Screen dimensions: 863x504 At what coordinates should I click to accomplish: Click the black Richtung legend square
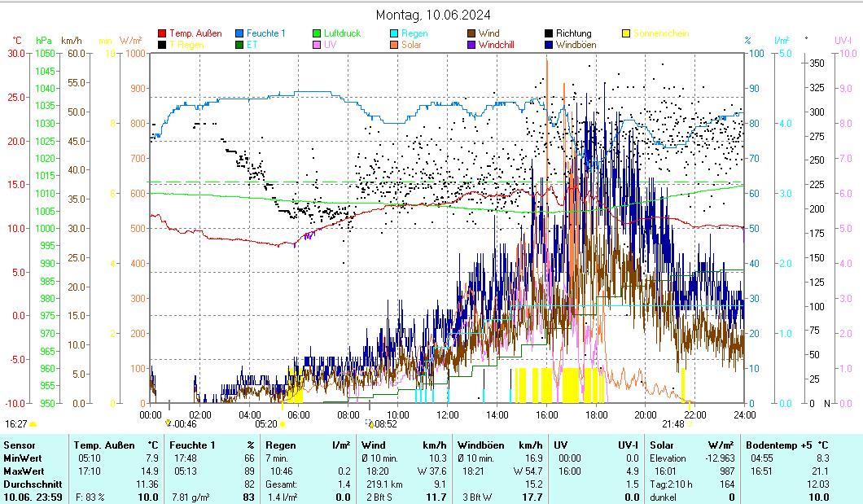click(x=549, y=33)
